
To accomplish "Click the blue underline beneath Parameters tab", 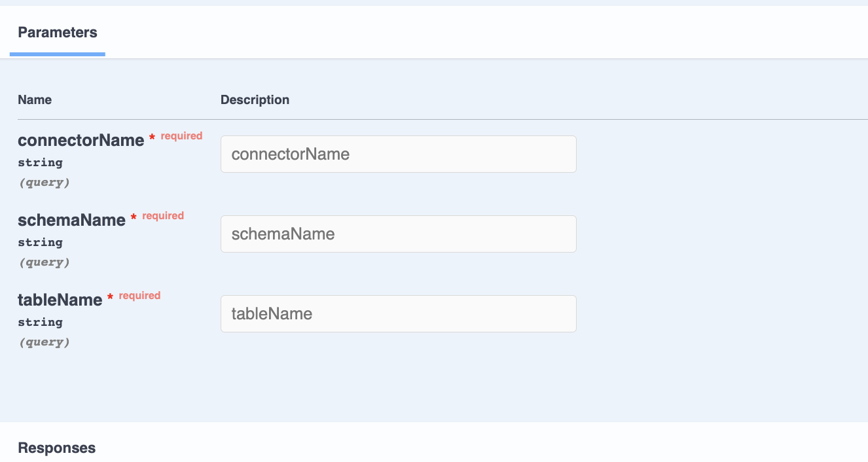I will (58, 54).
